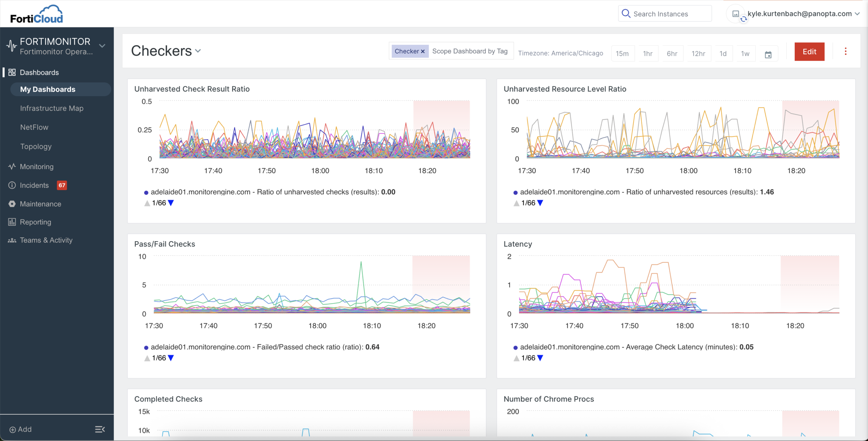Click the Reporting chart icon
The image size is (868, 441).
point(12,222)
